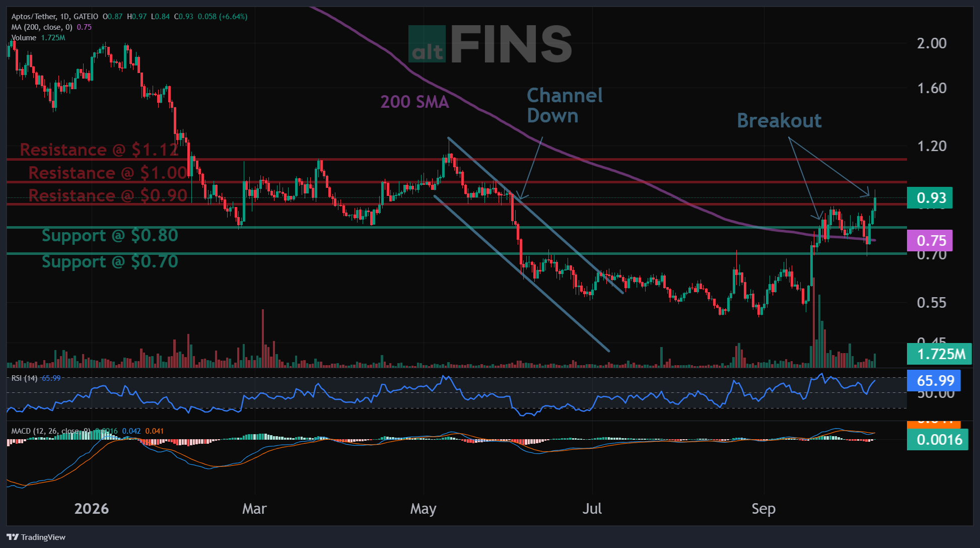Click the 0.55 price axis label
The image size is (980, 548).
click(x=932, y=302)
